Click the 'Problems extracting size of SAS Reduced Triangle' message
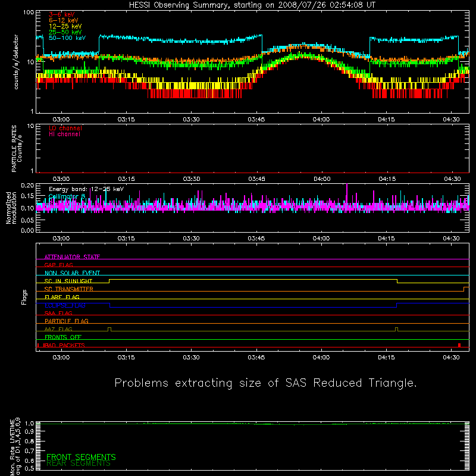This screenshot has width=476, height=476. pos(265,383)
